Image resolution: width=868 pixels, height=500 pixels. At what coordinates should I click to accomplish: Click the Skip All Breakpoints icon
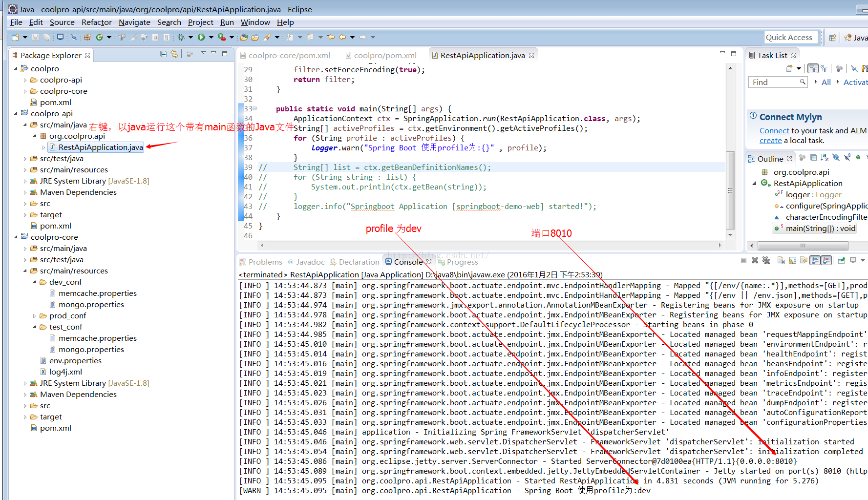point(74,37)
